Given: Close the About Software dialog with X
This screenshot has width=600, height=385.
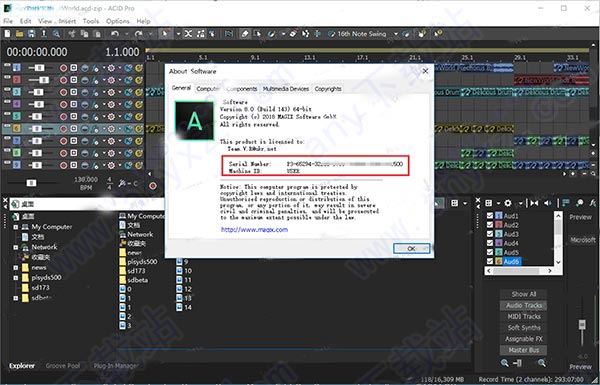Looking at the screenshot, I should coord(425,71).
